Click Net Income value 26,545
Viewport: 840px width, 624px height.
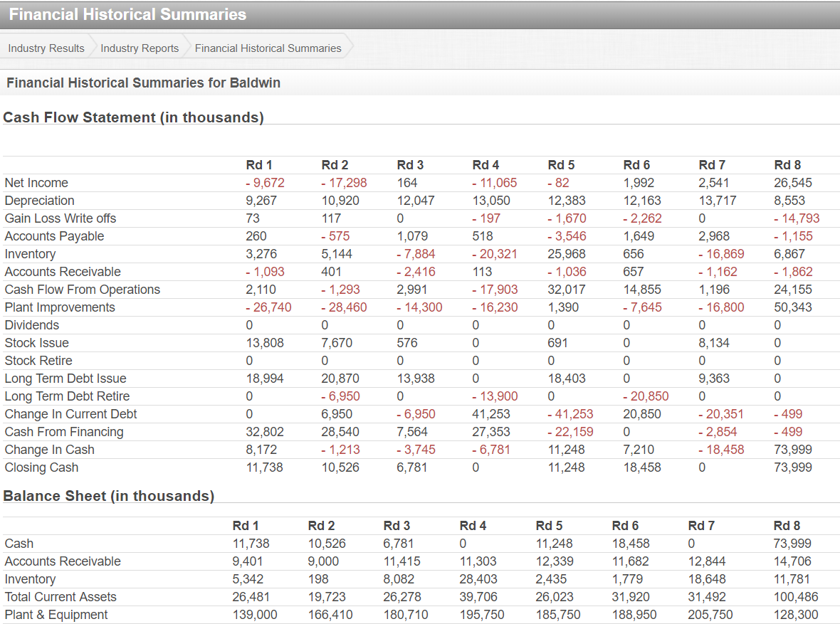click(x=793, y=183)
